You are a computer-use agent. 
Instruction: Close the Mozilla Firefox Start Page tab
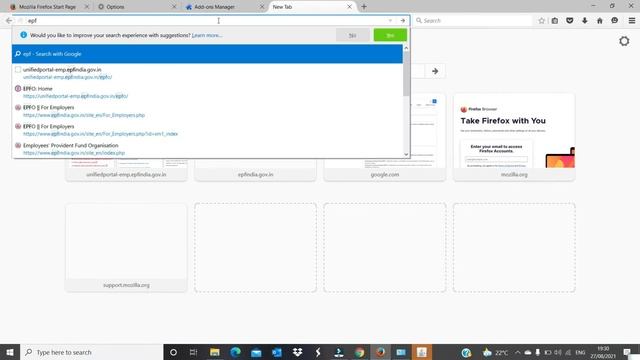[x=87, y=7]
